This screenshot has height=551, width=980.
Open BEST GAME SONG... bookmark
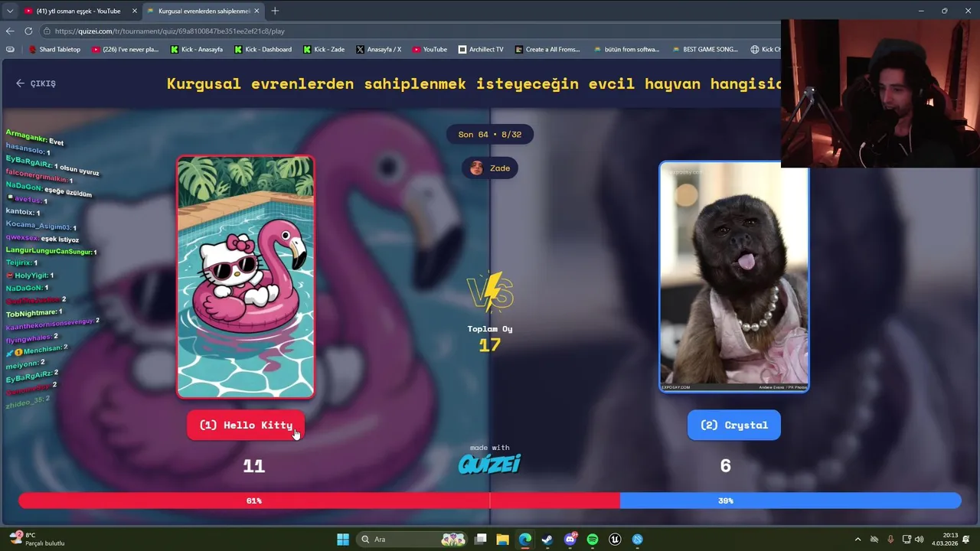coord(705,49)
